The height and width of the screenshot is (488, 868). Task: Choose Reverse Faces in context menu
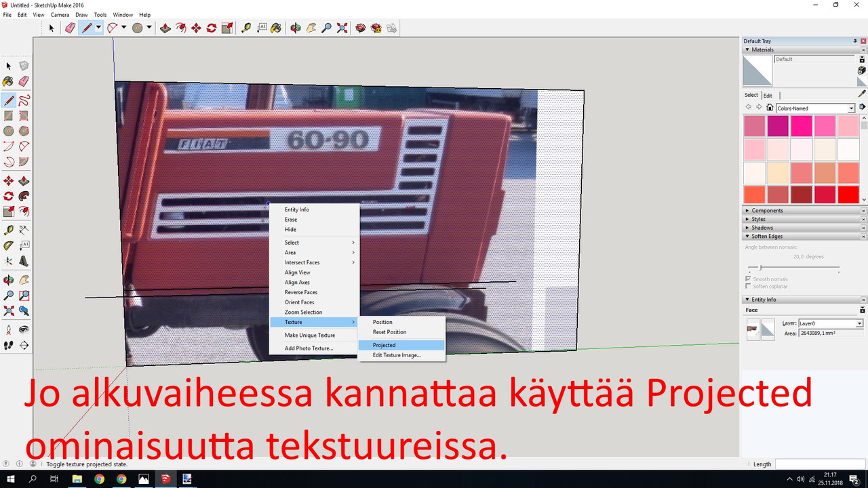pyautogui.click(x=313, y=292)
